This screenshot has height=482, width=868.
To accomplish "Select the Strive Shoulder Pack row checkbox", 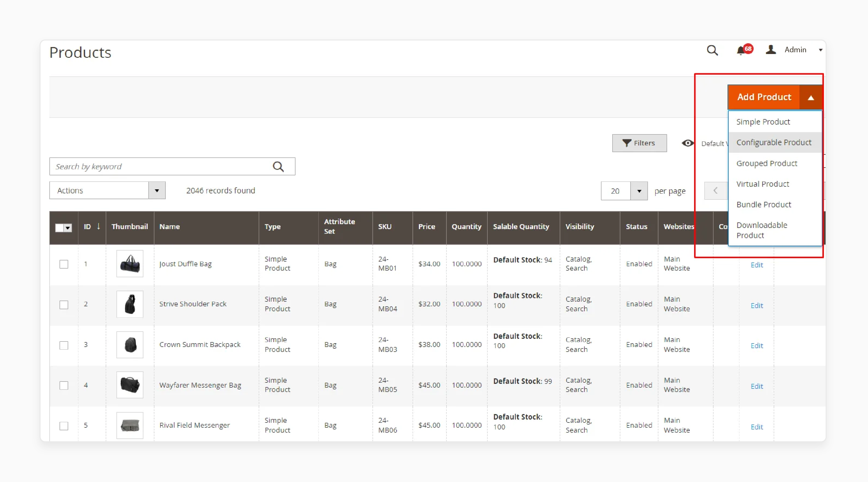I will tap(64, 305).
